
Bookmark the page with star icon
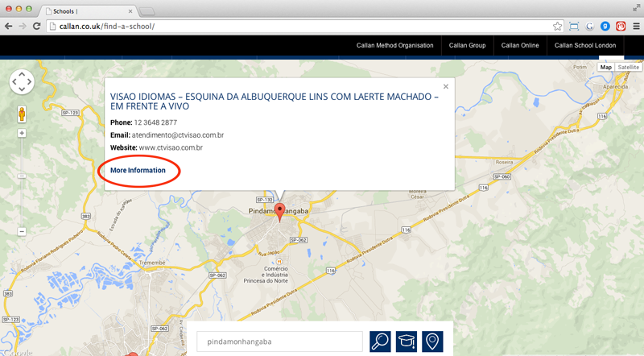point(557,27)
